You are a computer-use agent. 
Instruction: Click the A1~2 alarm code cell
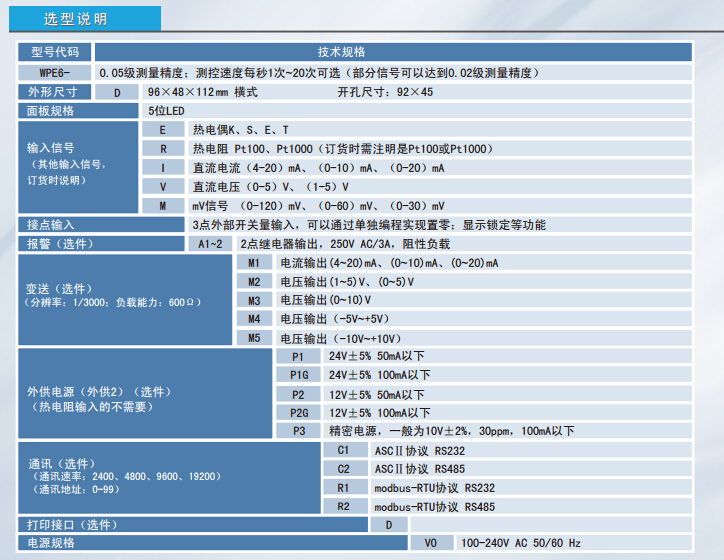point(211,244)
